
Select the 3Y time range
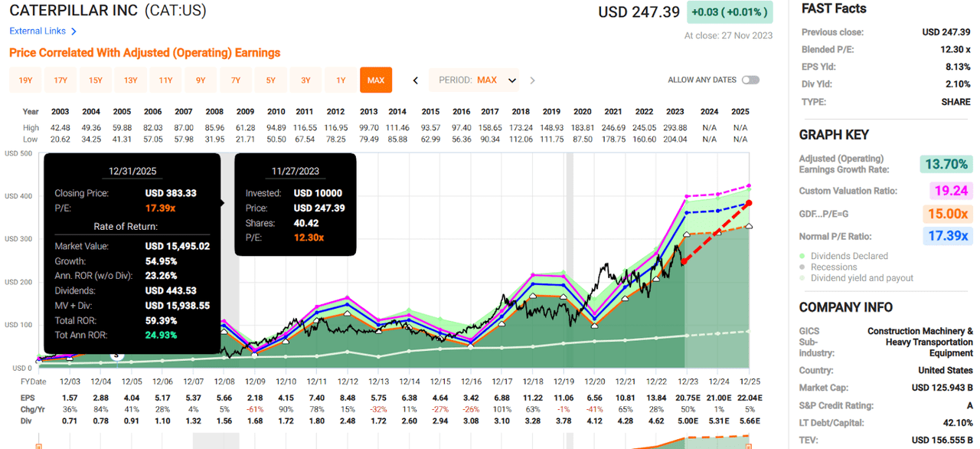click(x=306, y=80)
